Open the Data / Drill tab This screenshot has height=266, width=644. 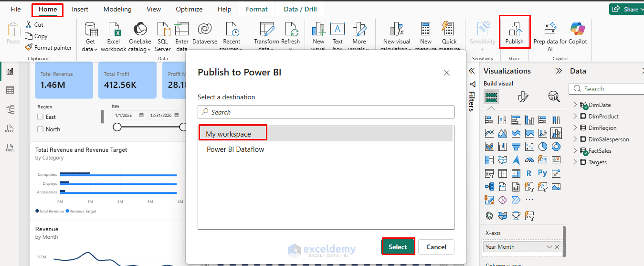[300, 9]
